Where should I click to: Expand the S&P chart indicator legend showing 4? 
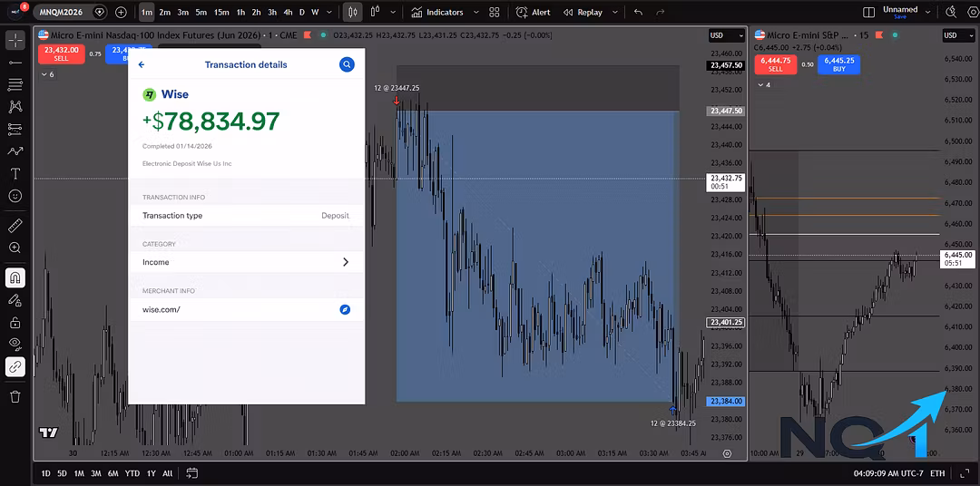pyautogui.click(x=764, y=84)
